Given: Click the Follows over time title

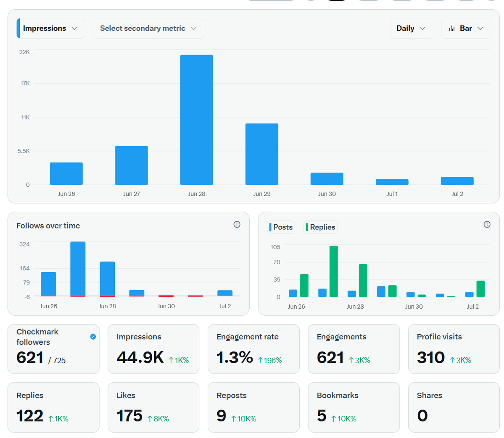Looking at the screenshot, I should pos(48,226).
